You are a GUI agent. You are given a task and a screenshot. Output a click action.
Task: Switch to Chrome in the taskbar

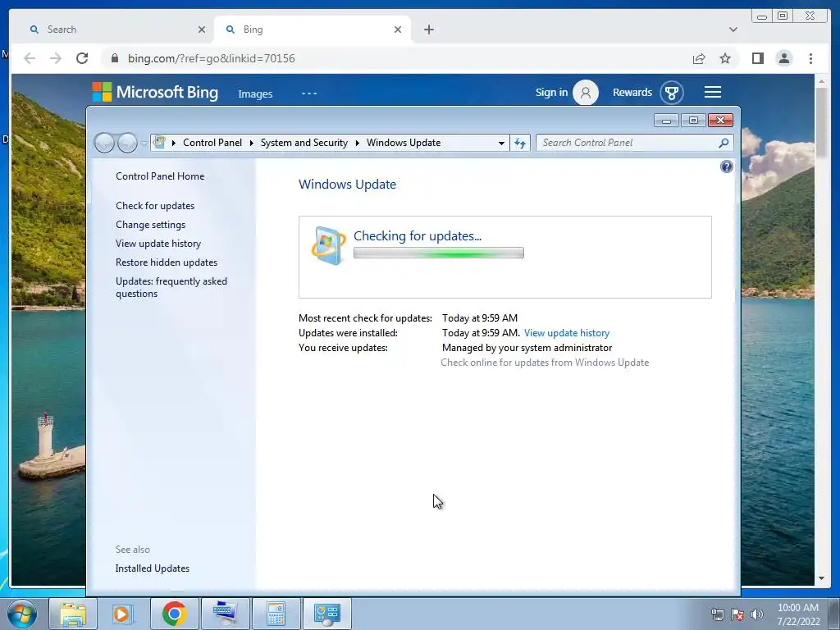[x=174, y=614]
